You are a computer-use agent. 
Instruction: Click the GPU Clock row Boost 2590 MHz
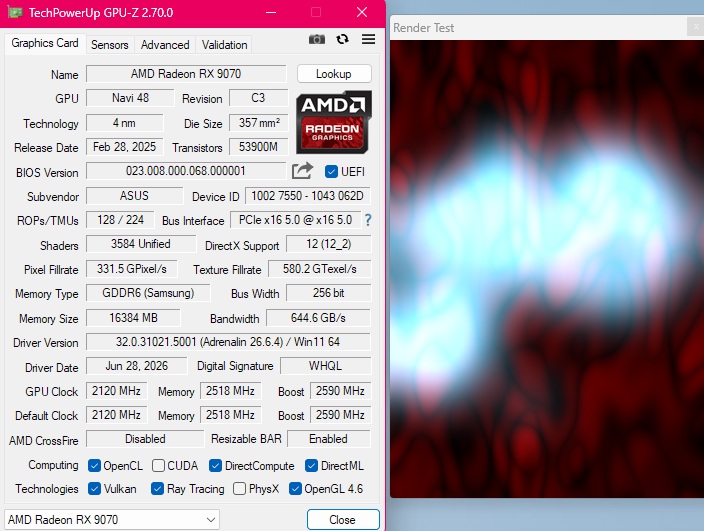[340, 391]
